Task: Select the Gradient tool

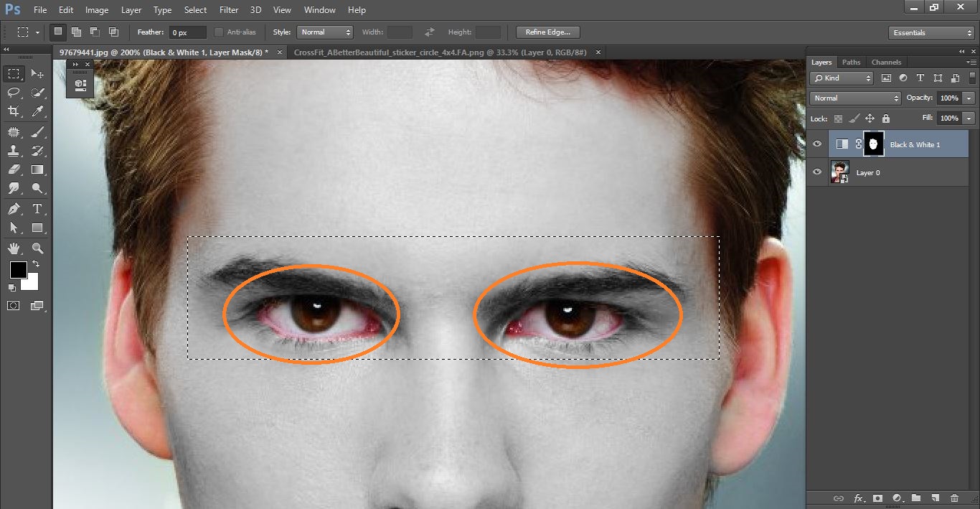Action: pyautogui.click(x=37, y=169)
